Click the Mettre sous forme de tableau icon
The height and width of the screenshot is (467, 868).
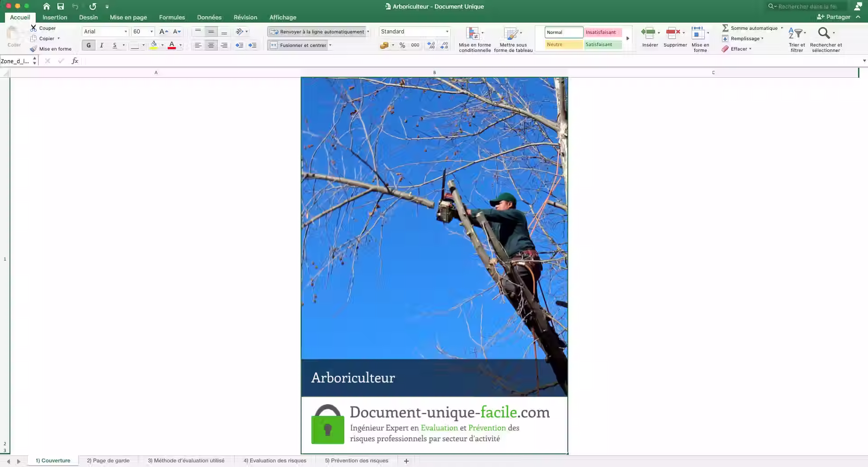point(513,38)
